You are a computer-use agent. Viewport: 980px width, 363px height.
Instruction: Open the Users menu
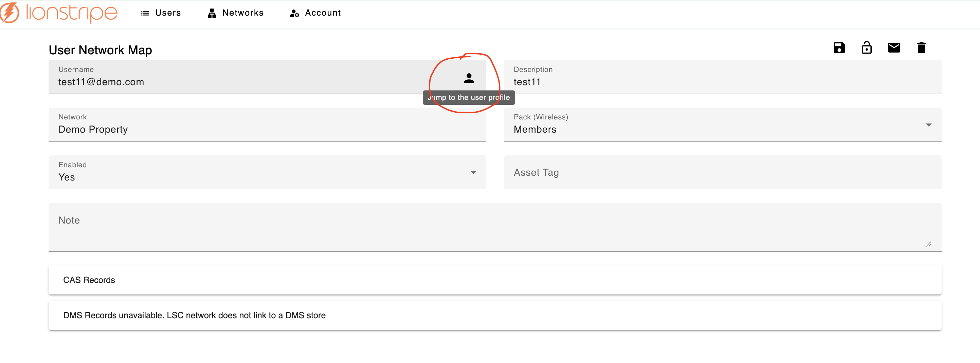161,13
